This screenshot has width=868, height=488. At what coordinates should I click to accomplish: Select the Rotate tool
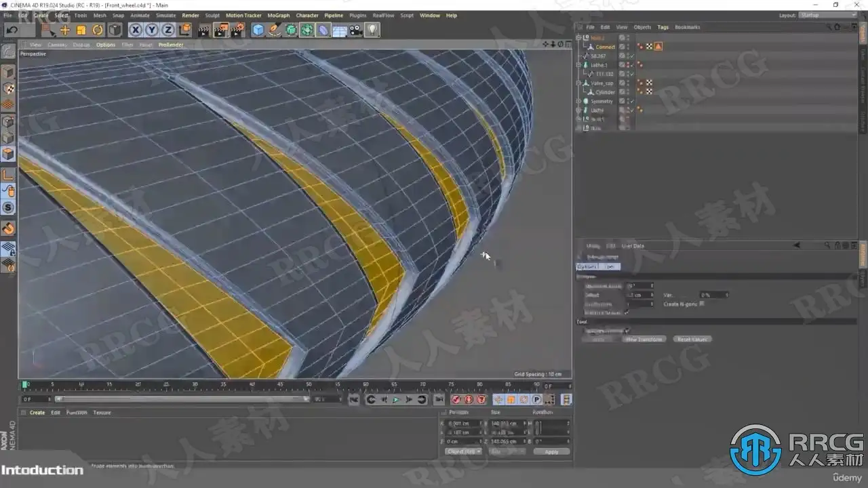[x=98, y=30]
